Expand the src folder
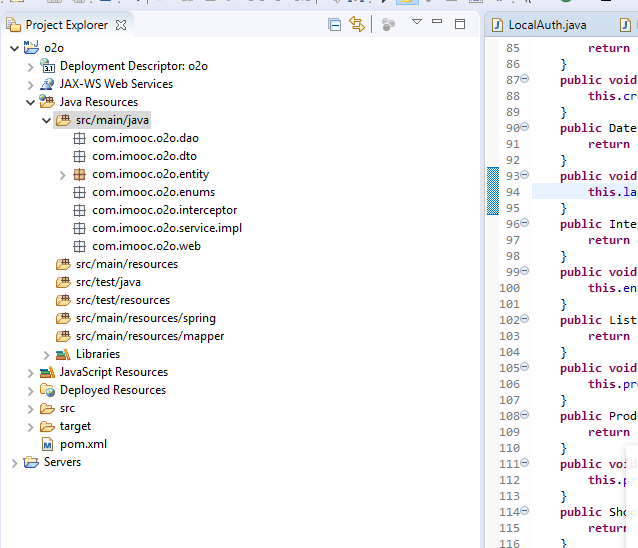This screenshot has width=638, height=548. click(x=31, y=409)
